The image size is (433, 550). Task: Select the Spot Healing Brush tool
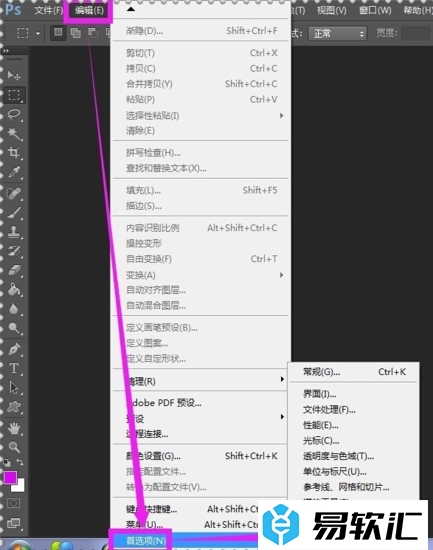tap(14, 193)
